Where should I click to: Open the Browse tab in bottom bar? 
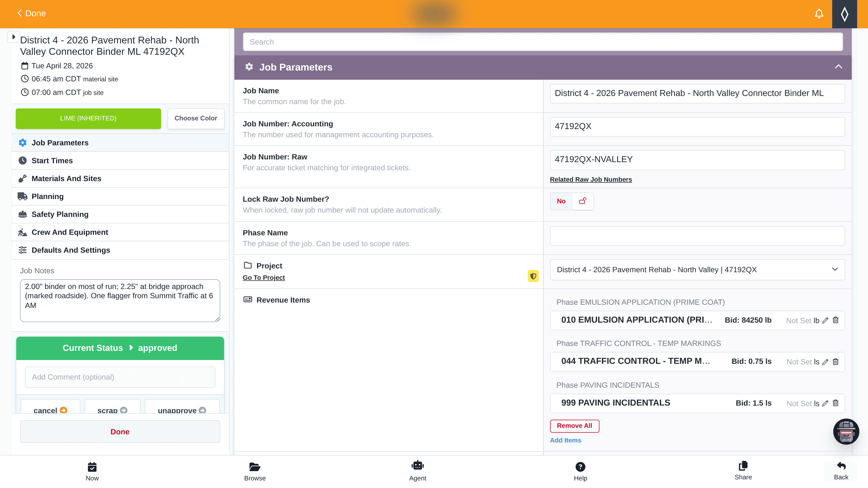pos(255,471)
